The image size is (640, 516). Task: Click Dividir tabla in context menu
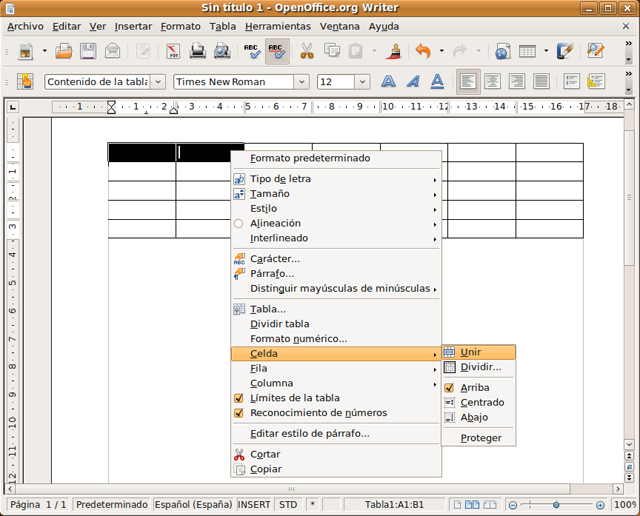pyautogui.click(x=279, y=324)
